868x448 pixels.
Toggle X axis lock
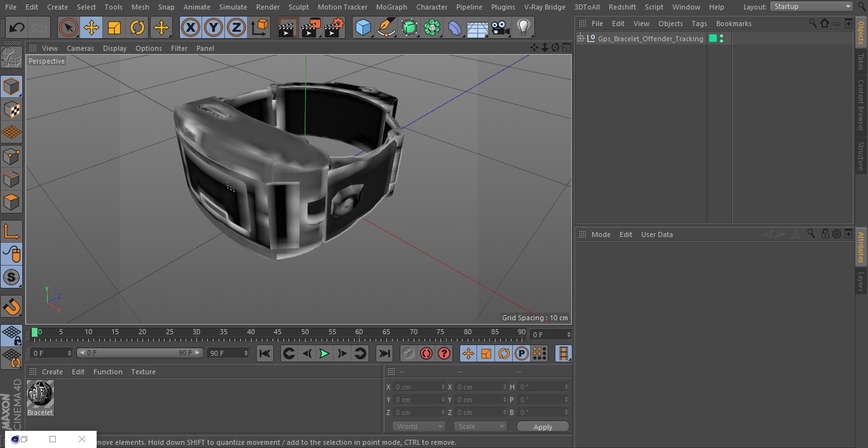pos(190,27)
